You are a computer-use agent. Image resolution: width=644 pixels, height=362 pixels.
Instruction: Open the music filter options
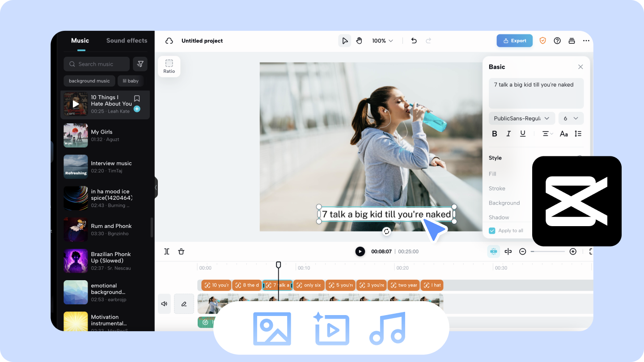click(140, 64)
